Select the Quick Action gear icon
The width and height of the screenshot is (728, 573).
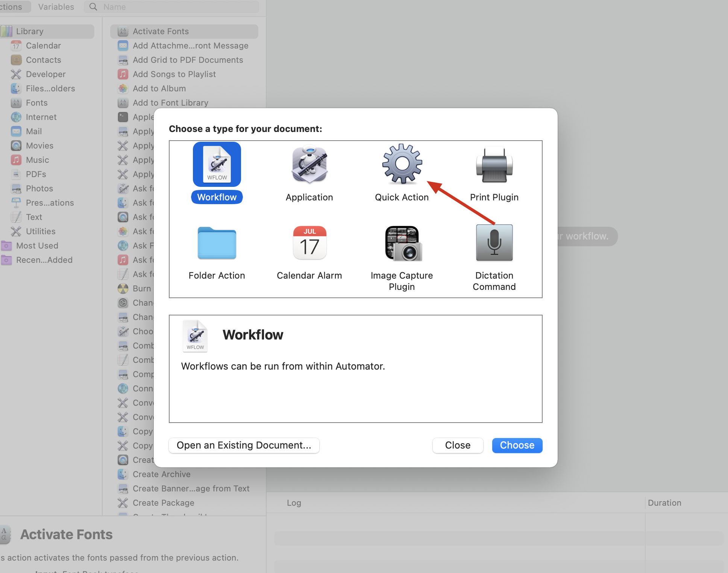pyautogui.click(x=402, y=164)
